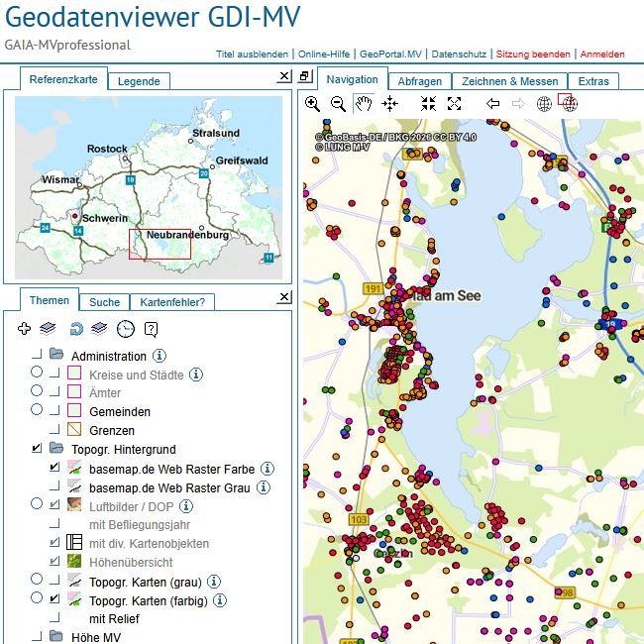The image size is (644, 644).
Task: Open info for Luftbilder / DOP
Action: click(186, 506)
